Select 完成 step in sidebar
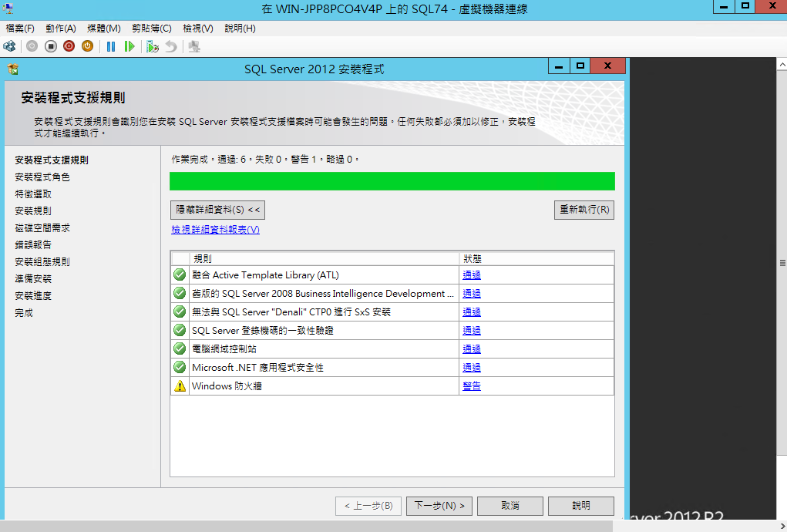787x532 pixels. coord(24,313)
